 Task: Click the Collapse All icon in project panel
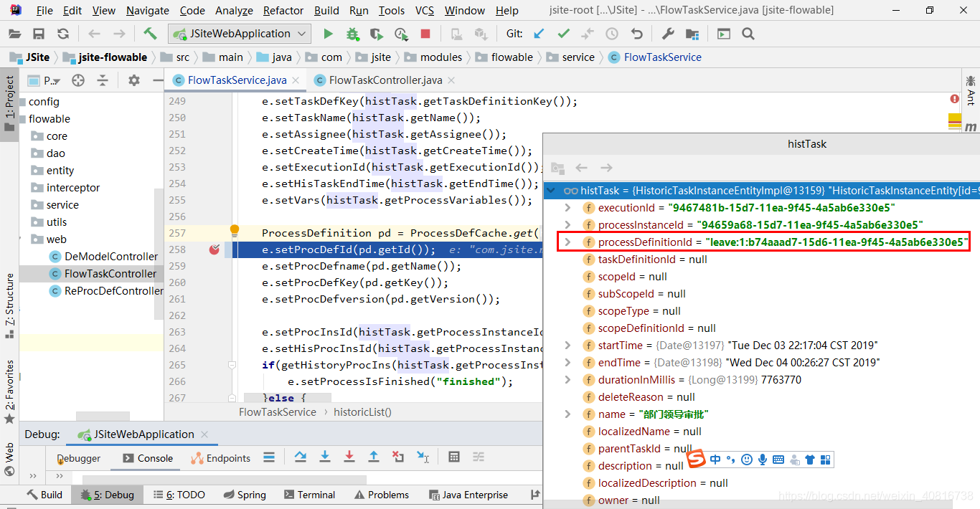pos(103,80)
